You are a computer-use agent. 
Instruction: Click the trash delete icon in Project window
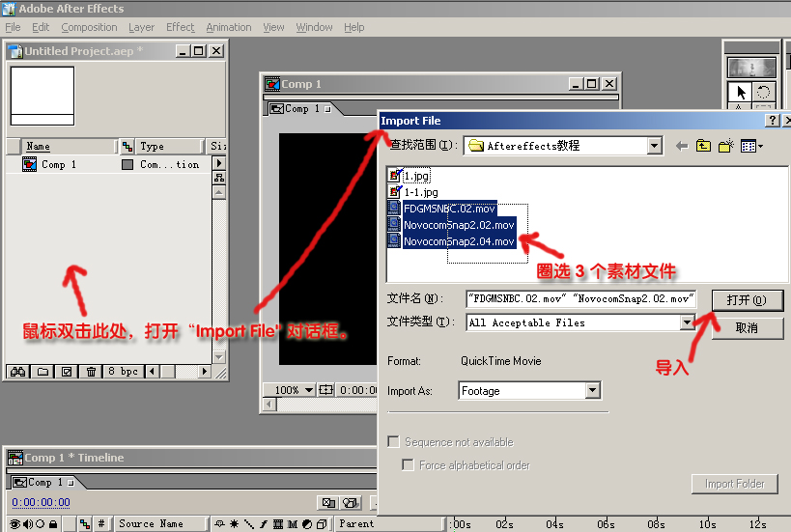[x=91, y=372]
